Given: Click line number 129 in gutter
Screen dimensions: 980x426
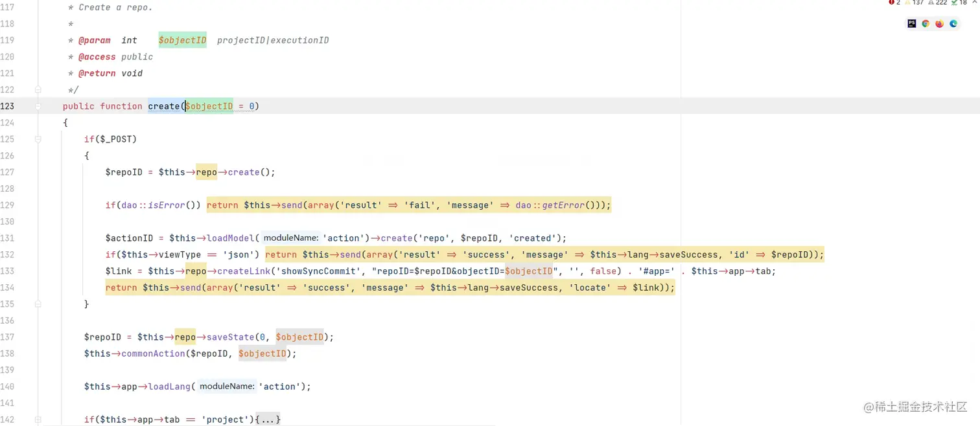Looking at the screenshot, I should coord(7,205).
